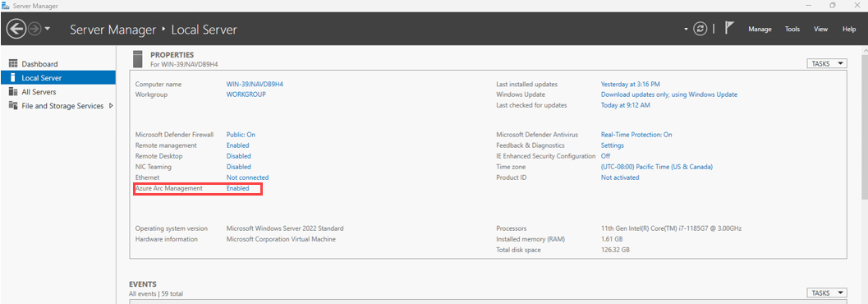The height and width of the screenshot is (304, 868).
Task: Click the All Servers sidebar icon
Action: 13,92
